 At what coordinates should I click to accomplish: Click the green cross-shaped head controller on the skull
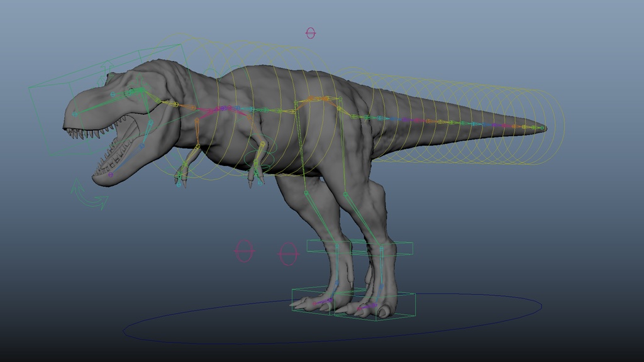(x=140, y=85)
